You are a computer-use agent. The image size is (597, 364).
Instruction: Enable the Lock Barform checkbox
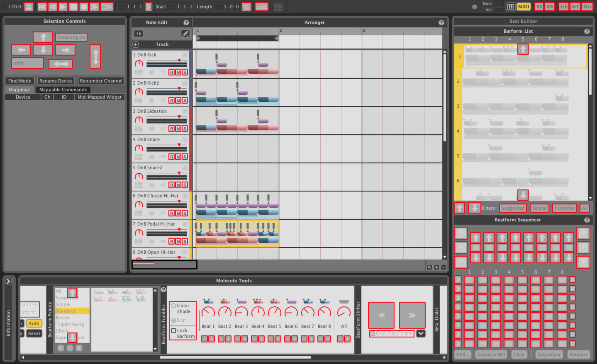[x=173, y=330]
